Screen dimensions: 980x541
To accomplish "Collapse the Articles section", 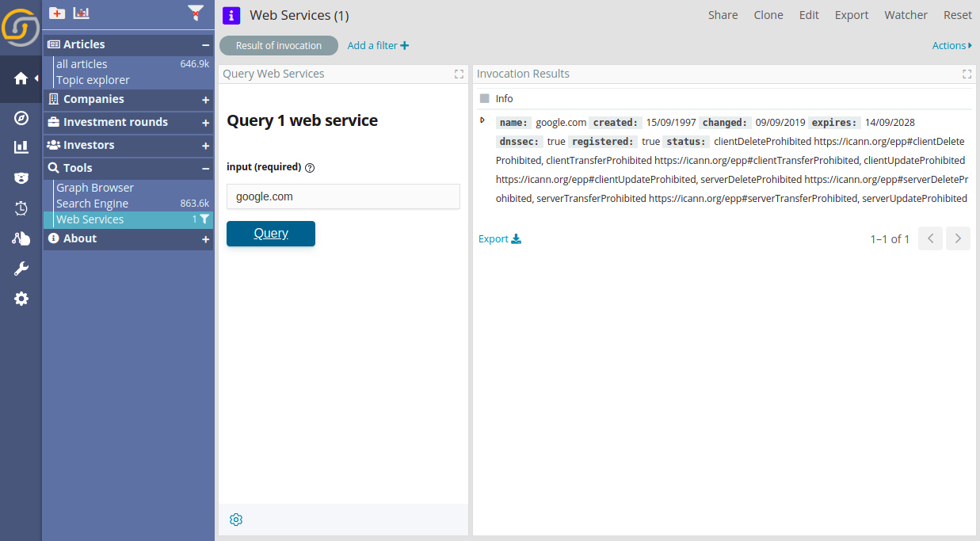I will point(205,45).
